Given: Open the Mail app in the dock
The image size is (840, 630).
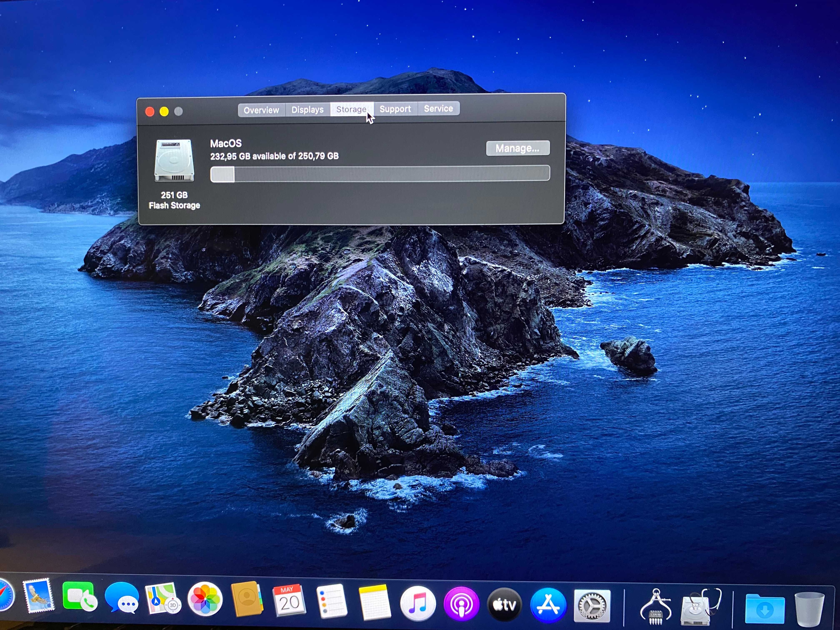Looking at the screenshot, I should pos(38,596).
